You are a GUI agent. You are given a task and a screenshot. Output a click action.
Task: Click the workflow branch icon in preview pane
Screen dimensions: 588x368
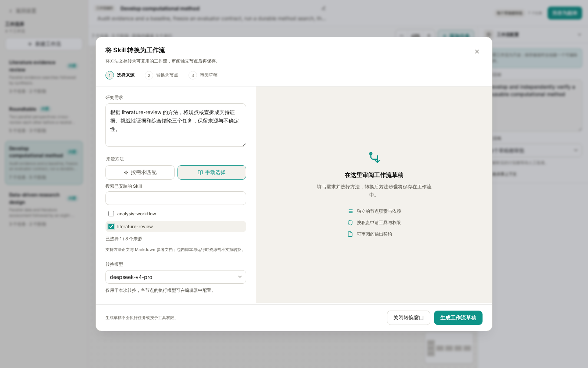point(374,158)
